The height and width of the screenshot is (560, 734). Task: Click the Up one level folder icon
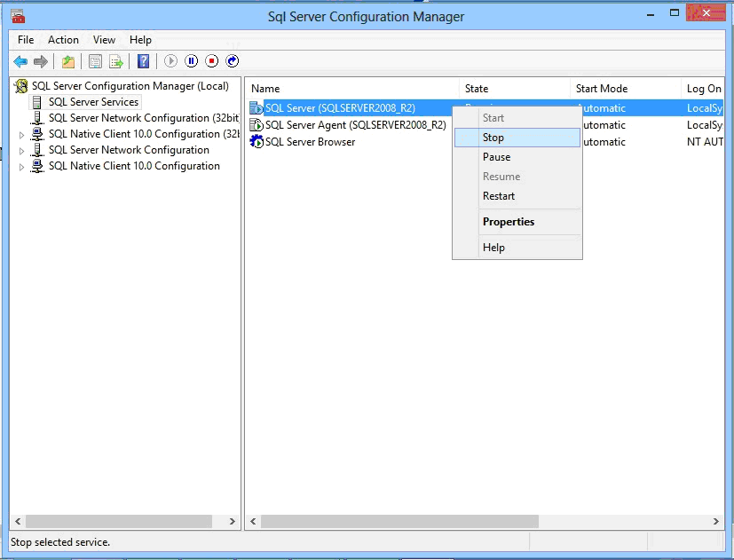(x=67, y=61)
